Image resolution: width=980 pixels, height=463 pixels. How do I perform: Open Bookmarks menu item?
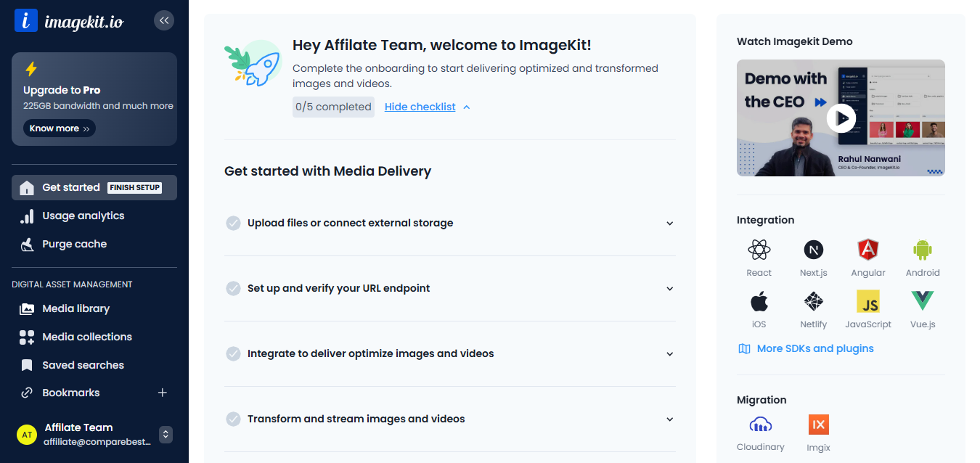click(71, 393)
